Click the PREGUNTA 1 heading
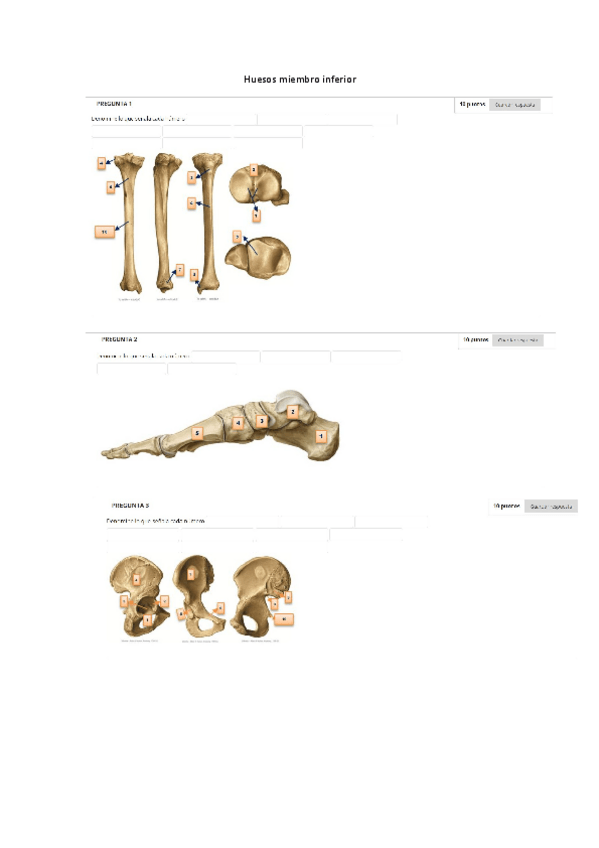599x848 pixels. pyautogui.click(x=114, y=104)
